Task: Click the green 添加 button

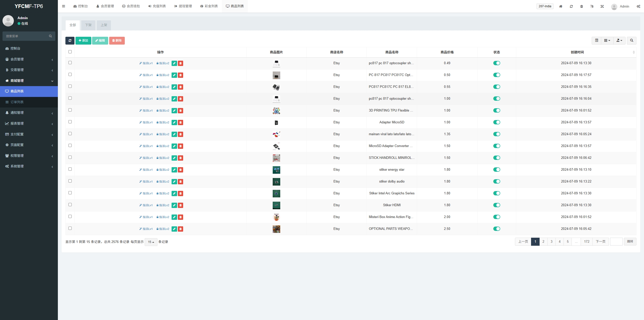Action: coord(83,41)
